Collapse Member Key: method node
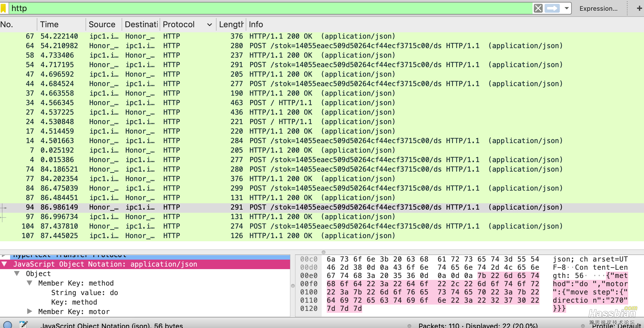The width and height of the screenshot is (644, 328). point(29,283)
